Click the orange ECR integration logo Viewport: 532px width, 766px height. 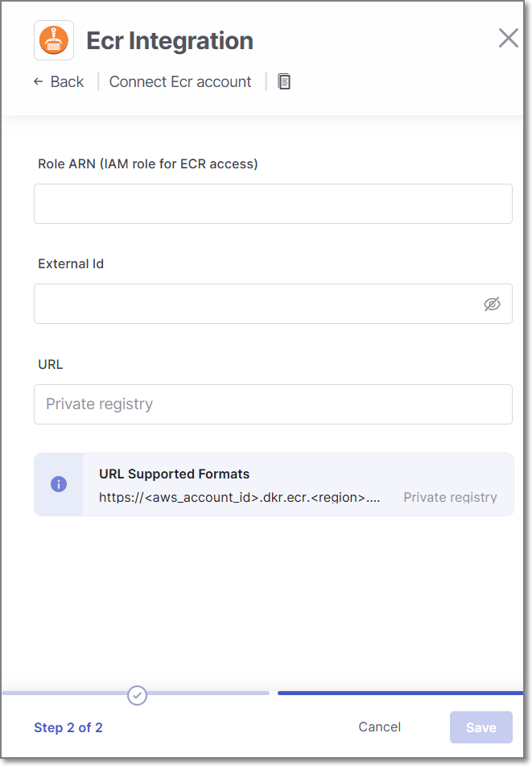point(54,40)
